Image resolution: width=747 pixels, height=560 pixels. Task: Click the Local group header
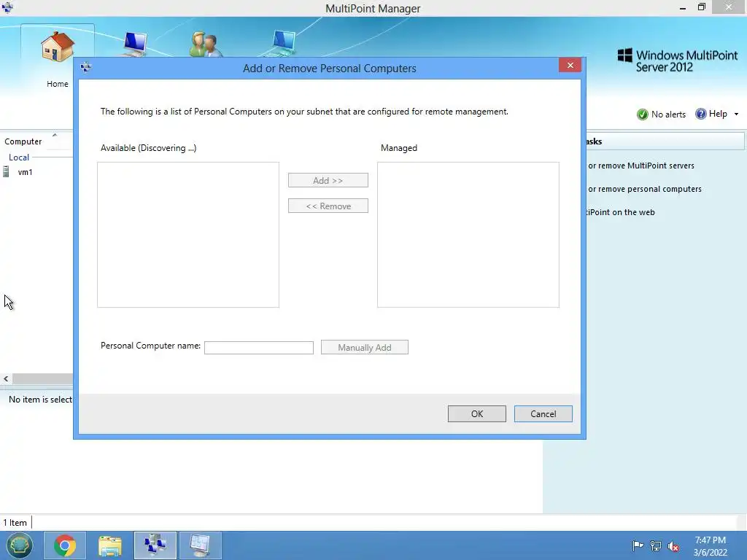(19, 157)
